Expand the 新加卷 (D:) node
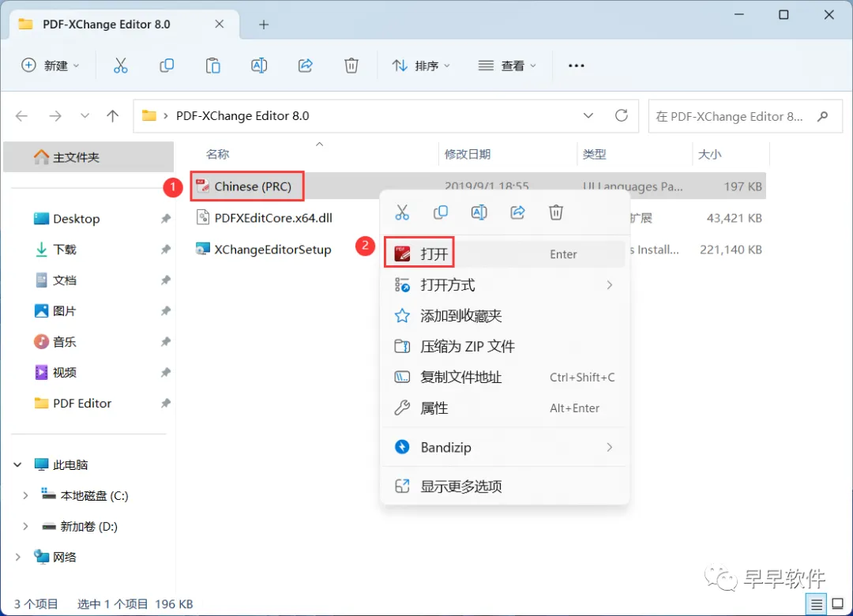 25,526
